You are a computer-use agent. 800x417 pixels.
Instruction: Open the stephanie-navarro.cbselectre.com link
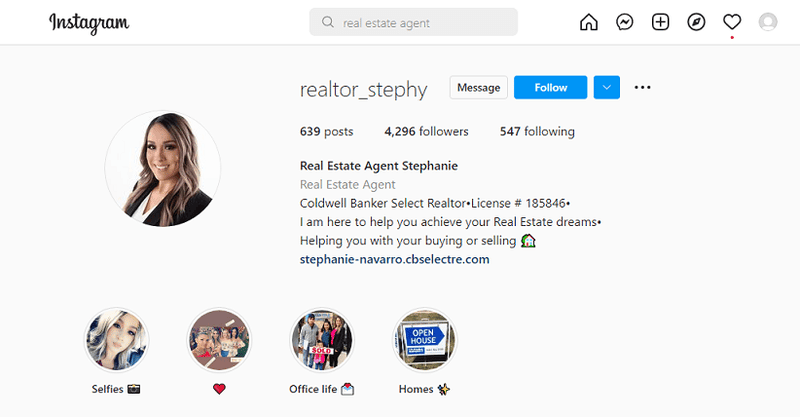(394, 259)
